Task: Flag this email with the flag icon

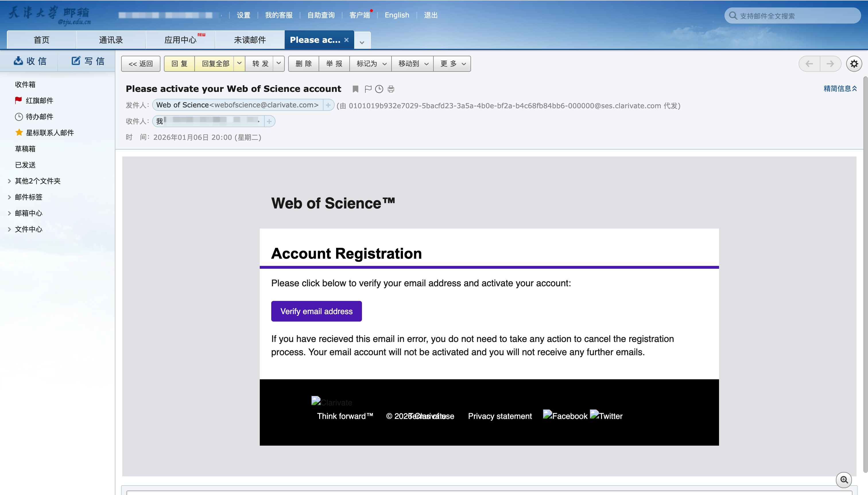Action: [x=368, y=89]
